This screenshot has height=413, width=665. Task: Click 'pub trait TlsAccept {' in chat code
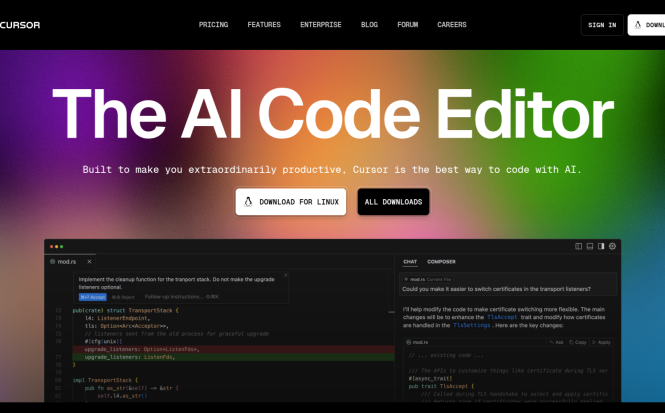(x=441, y=386)
